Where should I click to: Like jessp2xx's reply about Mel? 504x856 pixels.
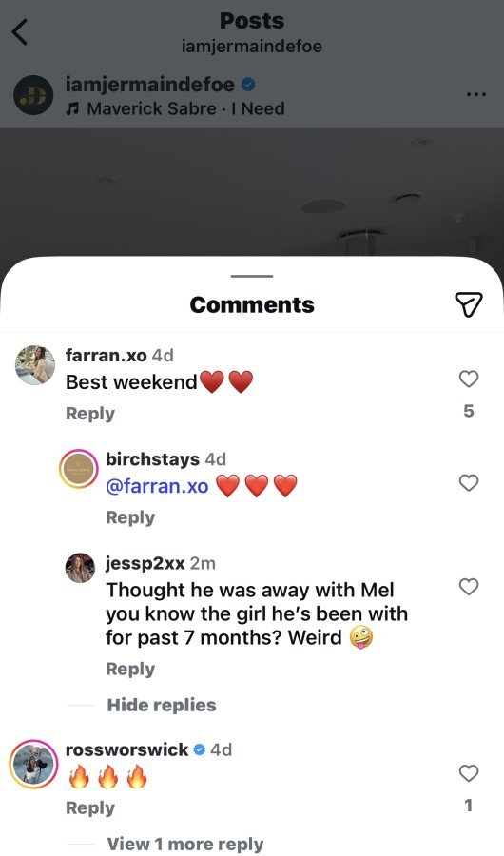(469, 586)
